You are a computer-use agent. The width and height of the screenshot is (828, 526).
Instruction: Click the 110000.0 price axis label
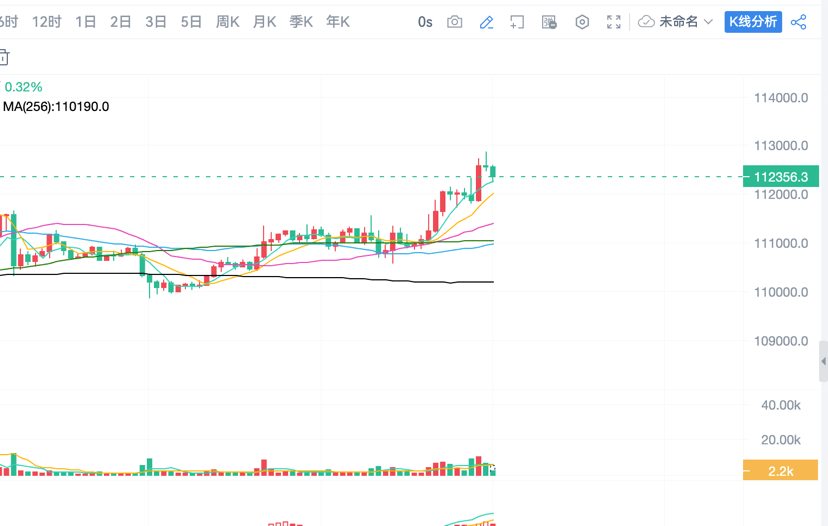(781, 292)
